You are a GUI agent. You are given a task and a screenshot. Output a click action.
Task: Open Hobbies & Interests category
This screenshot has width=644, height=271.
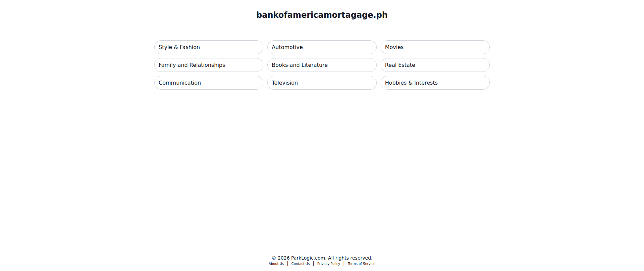click(x=435, y=83)
